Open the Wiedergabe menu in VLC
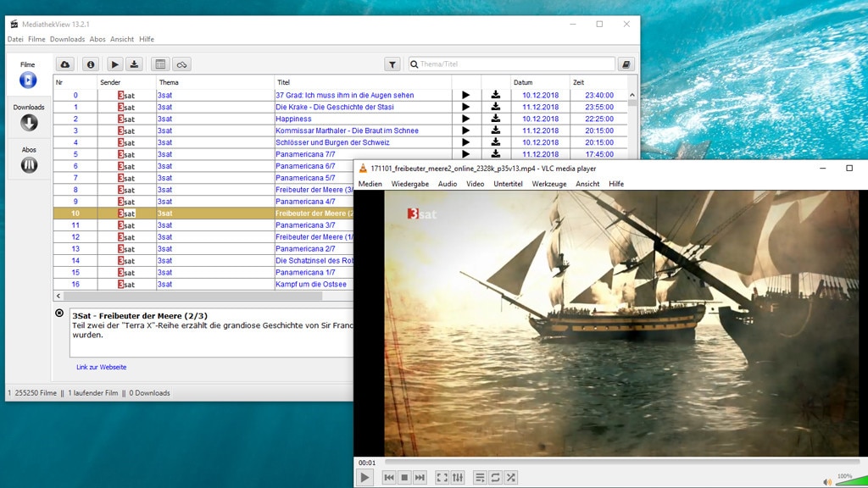Screen dimensions: 868x488 click(409, 184)
